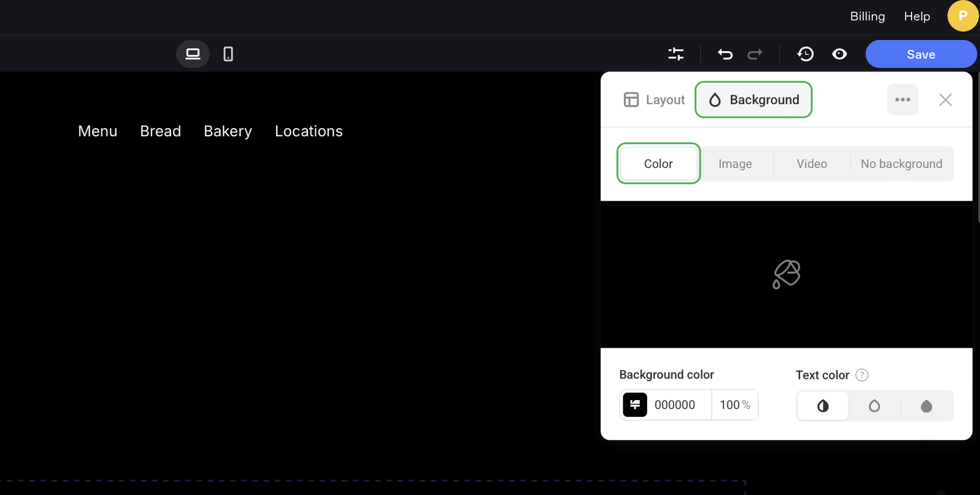Click the paint bucket icon in preview

pos(786,274)
